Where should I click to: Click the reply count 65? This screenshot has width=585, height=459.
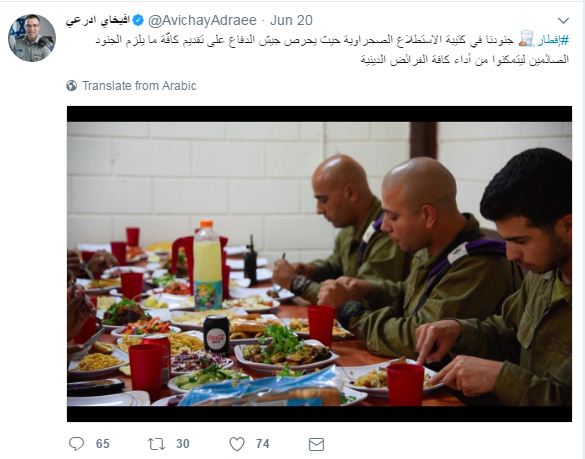point(103,444)
